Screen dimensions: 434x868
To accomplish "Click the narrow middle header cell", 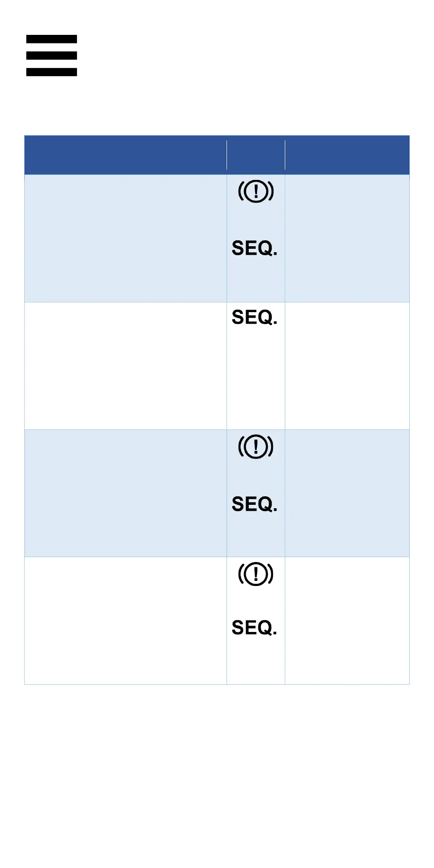I will 255,155.
